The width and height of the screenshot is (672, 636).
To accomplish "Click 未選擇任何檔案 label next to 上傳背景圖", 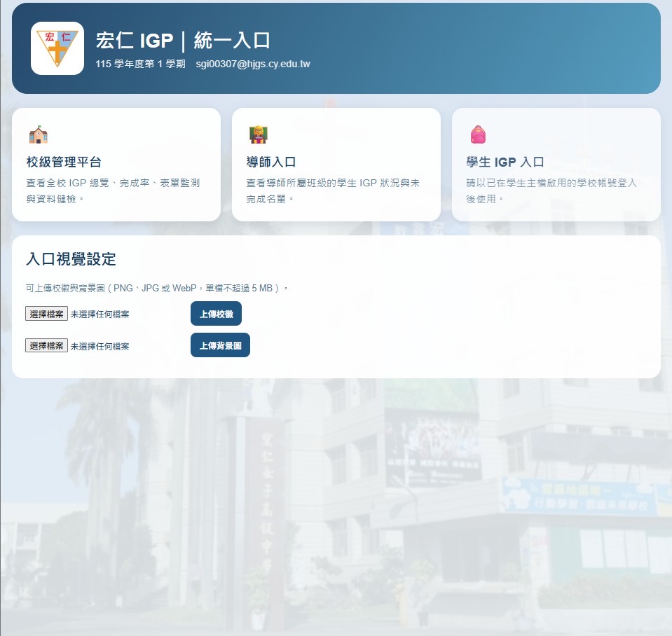I will coord(100,346).
